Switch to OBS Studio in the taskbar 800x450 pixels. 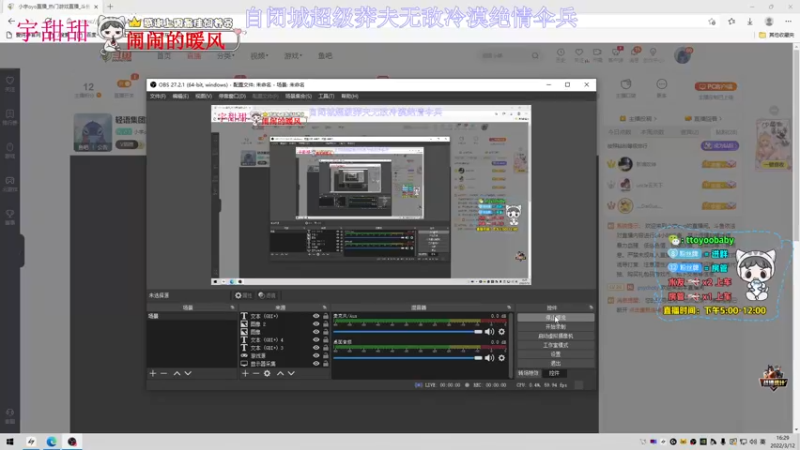(72, 441)
